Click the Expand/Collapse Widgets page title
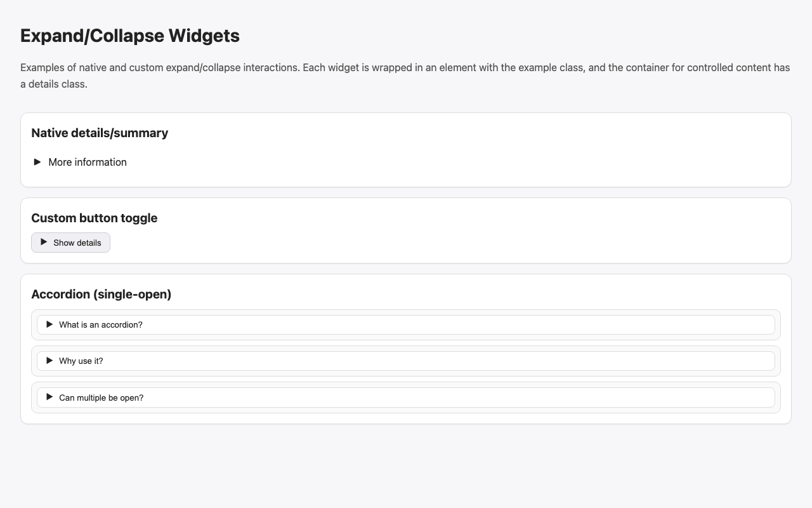The height and width of the screenshot is (508, 812). (129, 35)
